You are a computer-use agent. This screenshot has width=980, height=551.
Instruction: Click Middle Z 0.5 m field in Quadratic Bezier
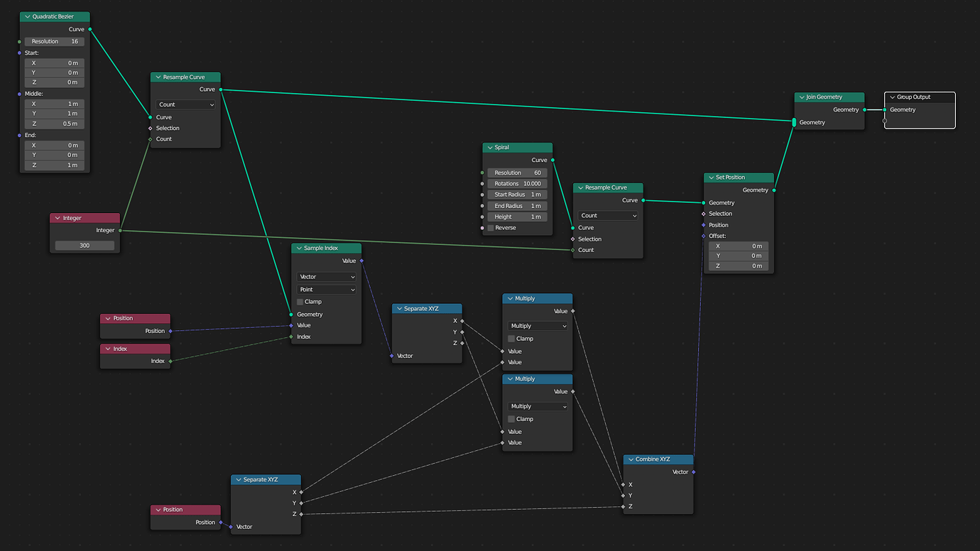point(55,124)
